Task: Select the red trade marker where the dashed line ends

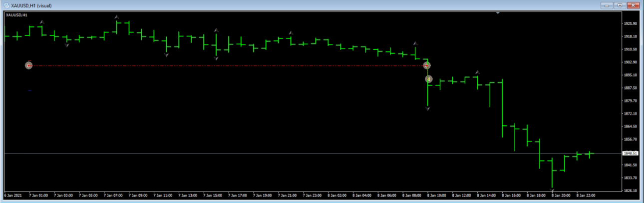Action: pyautogui.click(x=427, y=65)
